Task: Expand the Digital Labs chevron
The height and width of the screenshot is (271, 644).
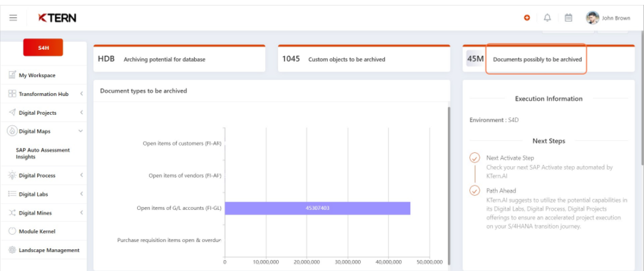Action: 81,194
